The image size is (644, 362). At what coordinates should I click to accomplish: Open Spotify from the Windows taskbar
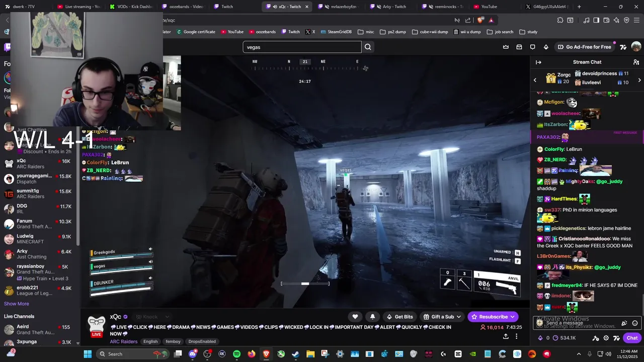coord(237,354)
